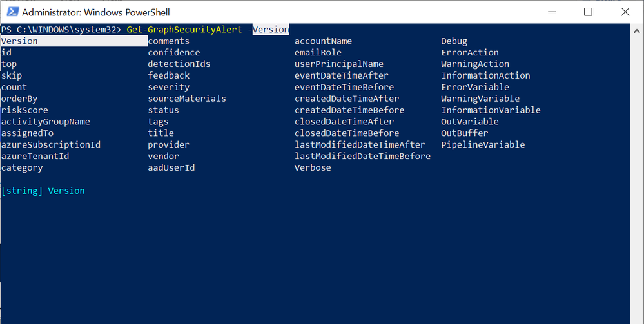
Task: Click the aadUserId parameter entry
Action: (171, 168)
